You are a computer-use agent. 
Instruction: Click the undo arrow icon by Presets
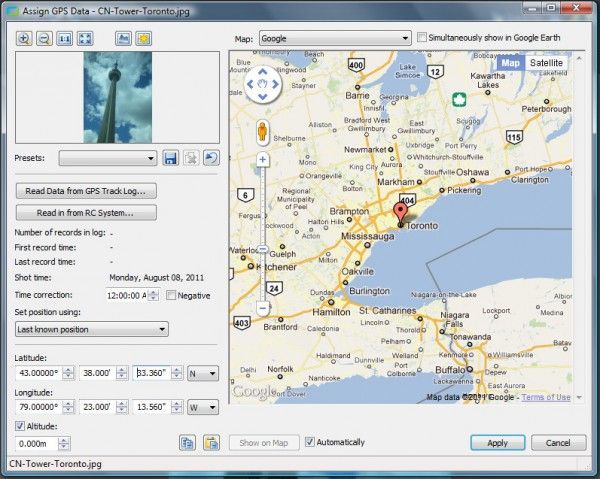pos(211,158)
